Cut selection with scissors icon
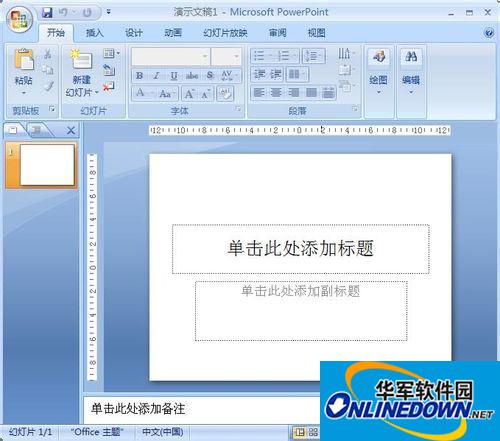Viewport: 500px width, 441px height. pos(48,54)
